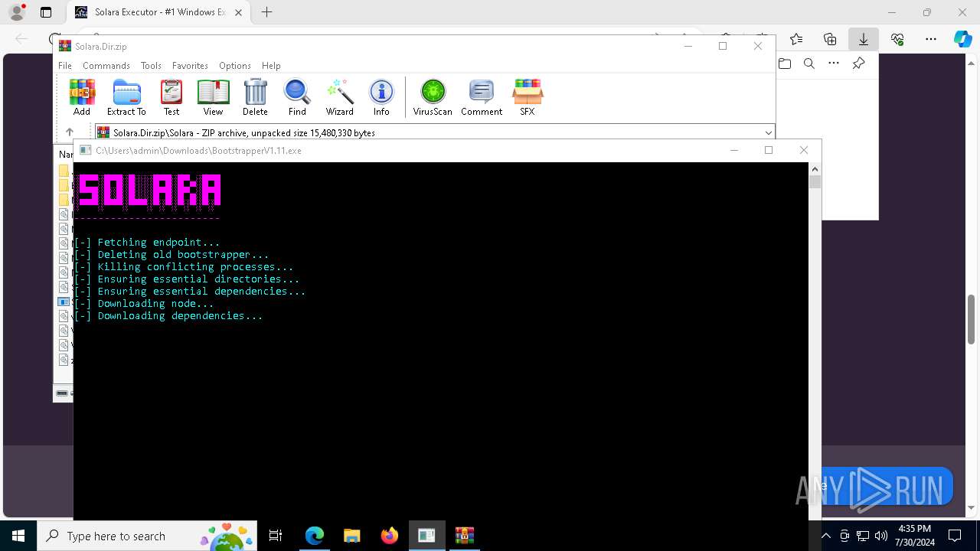
Task: Open the browser profile icon
Action: click(x=17, y=12)
